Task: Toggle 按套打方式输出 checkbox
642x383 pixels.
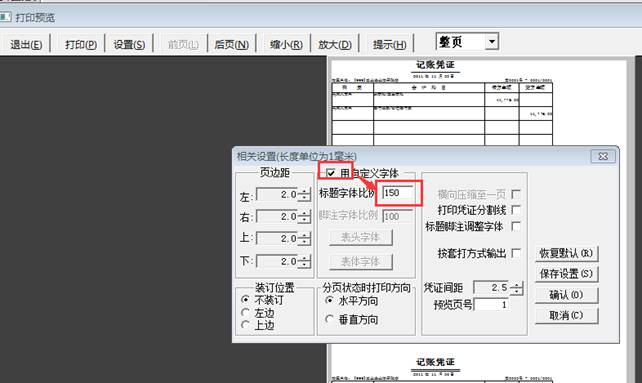Action: tap(516, 253)
